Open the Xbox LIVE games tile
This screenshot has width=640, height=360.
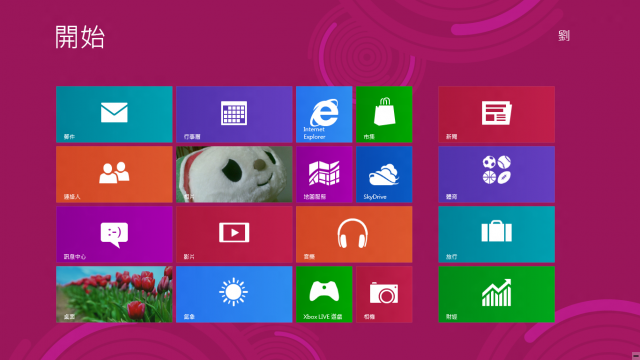(x=324, y=294)
